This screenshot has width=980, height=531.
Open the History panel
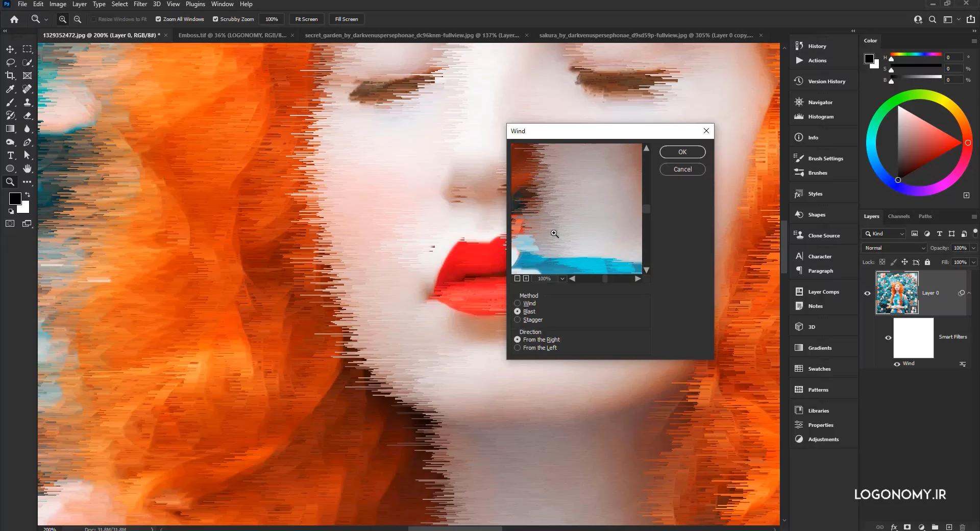coord(817,46)
